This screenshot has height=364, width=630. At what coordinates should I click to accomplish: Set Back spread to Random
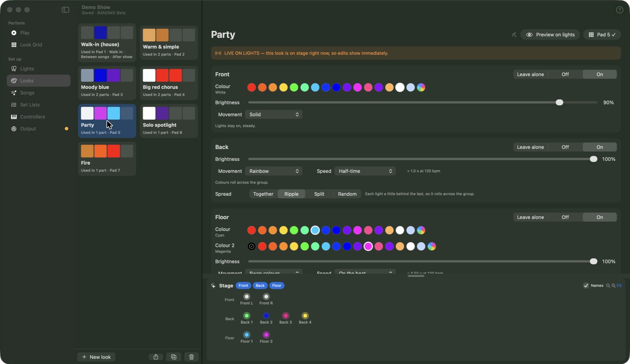(x=347, y=194)
